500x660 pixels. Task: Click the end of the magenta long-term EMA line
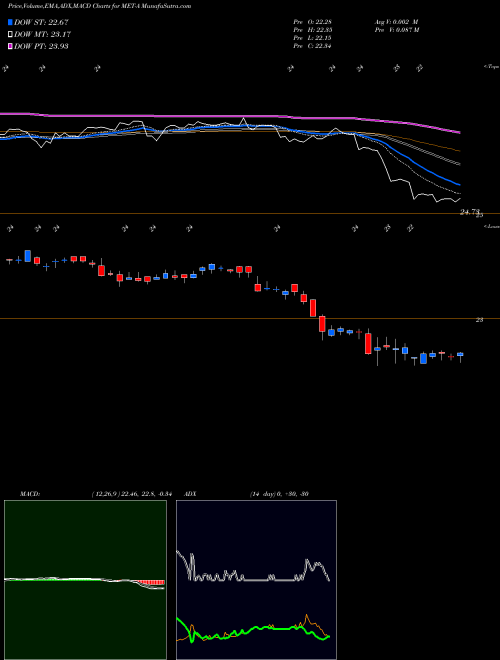[x=459, y=133]
